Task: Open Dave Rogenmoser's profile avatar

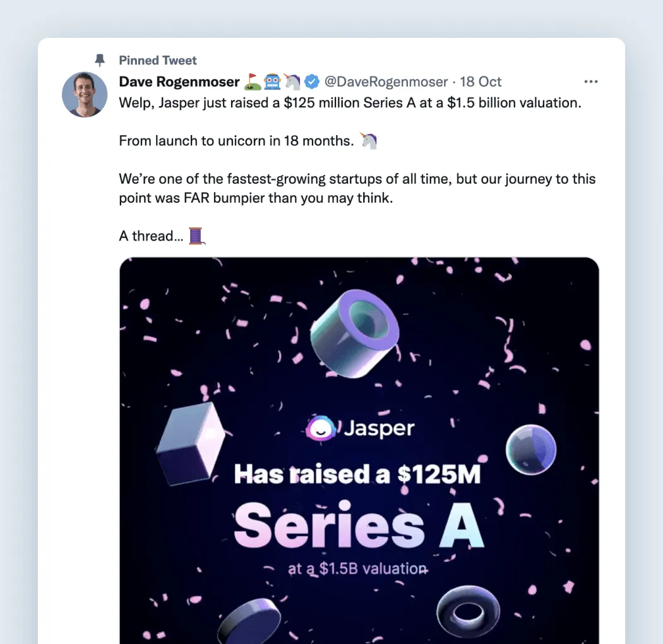Action: [85, 95]
